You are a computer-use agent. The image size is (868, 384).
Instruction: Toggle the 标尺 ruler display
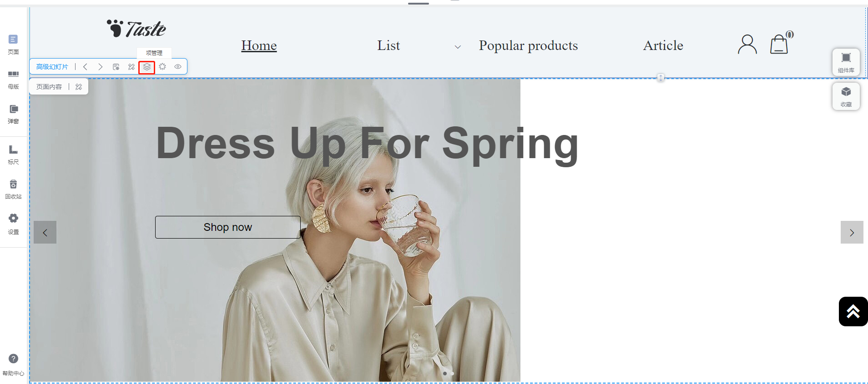[x=13, y=155]
